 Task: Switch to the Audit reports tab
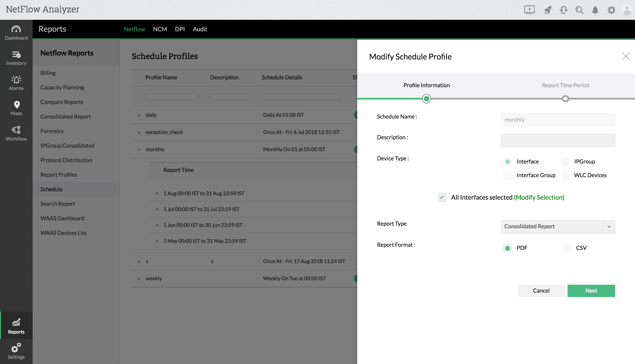[200, 29]
